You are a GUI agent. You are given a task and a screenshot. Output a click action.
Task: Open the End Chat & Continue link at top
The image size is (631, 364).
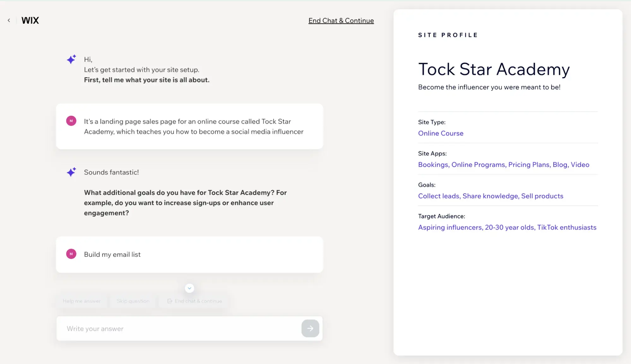pos(341,21)
